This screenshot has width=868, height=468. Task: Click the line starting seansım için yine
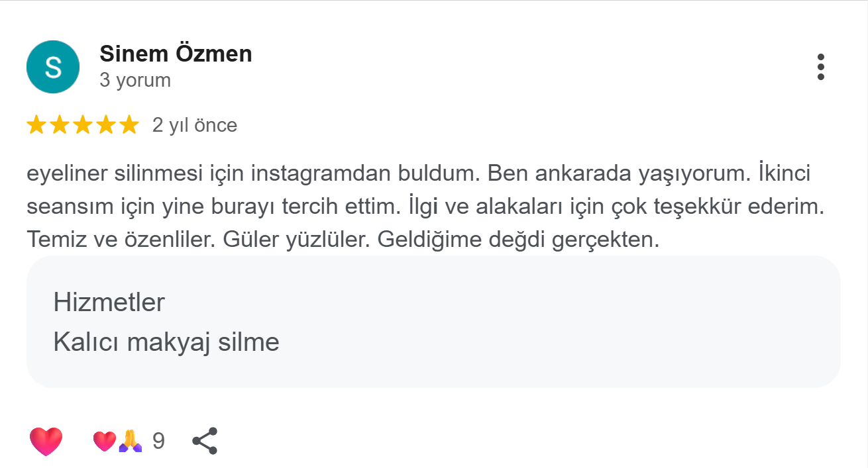[x=424, y=207]
